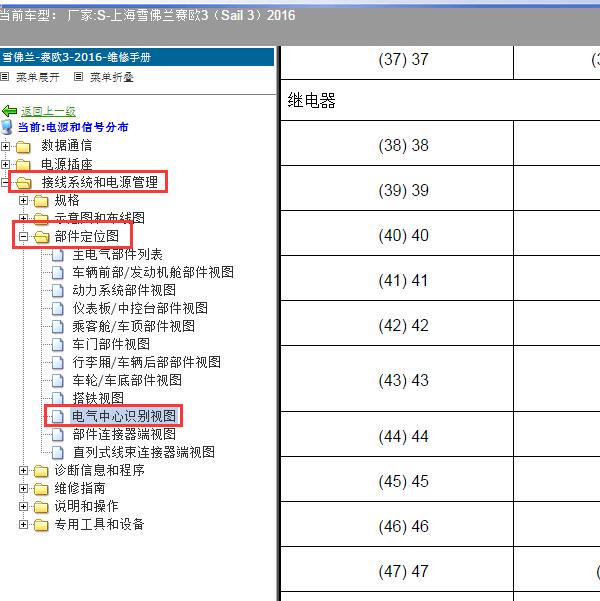The height and width of the screenshot is (601, 600).
Task: Expand the 规格 subfolder
Action: (x=23, y=200)
